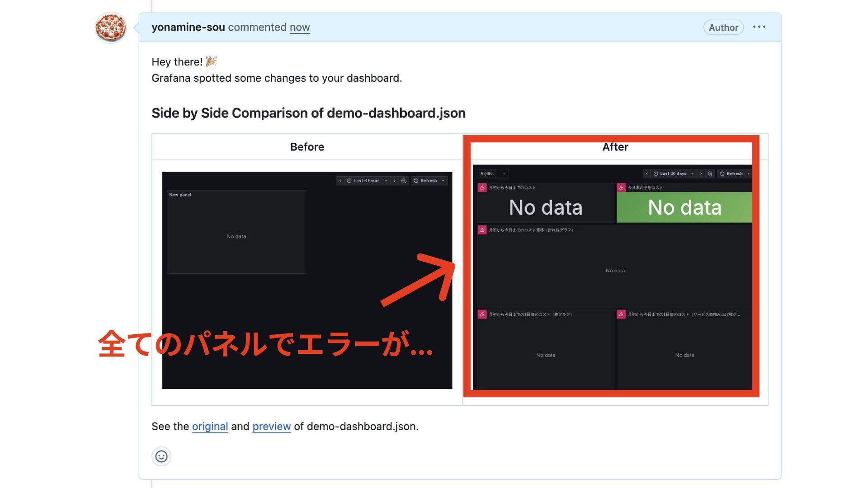Add a reaction with the smiley icon
Image resolution: width=868 pixels, height=488 pixels.
click(x=161, y=456)
